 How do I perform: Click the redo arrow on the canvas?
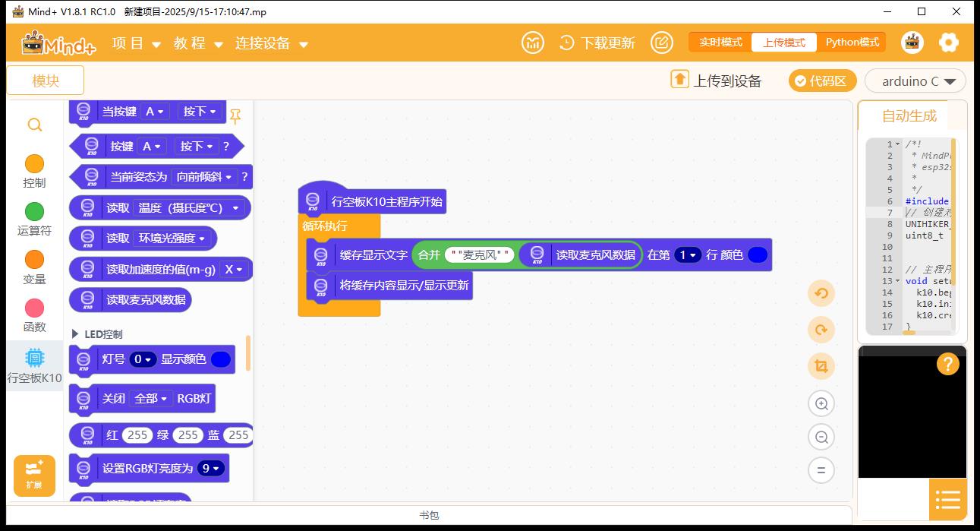821,330
